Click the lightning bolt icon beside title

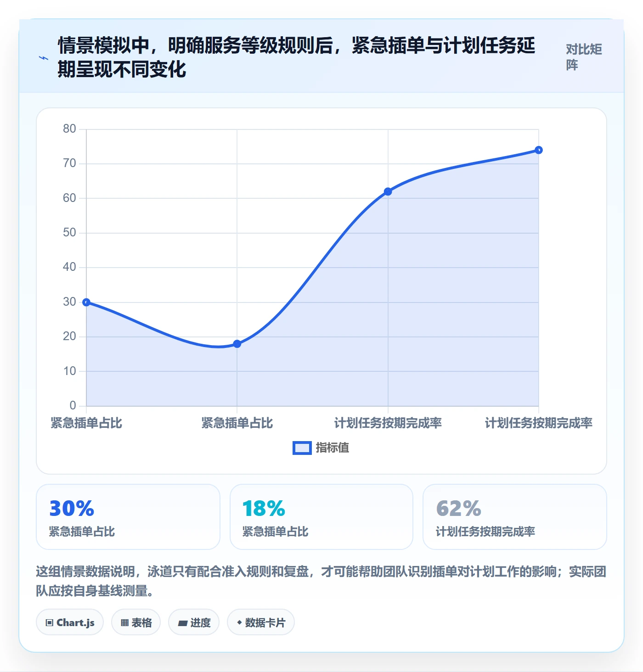click(44, 58)
